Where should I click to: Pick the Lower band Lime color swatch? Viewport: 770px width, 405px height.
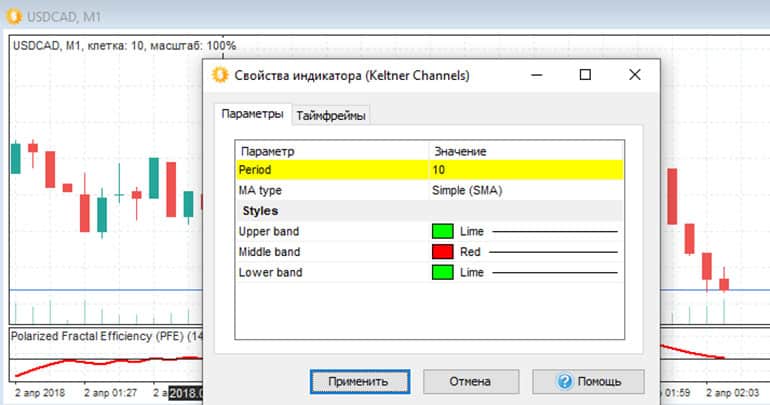pyautogui.click(x=442, y=272)
